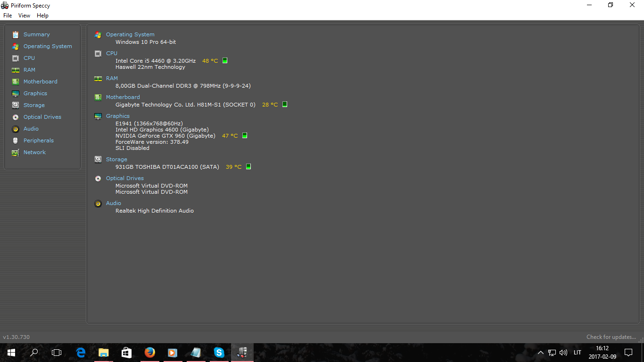Click the motherboard temperature indicator at 28 °C
This screenshot has width=644, height=362.
[x=285, y=104]
